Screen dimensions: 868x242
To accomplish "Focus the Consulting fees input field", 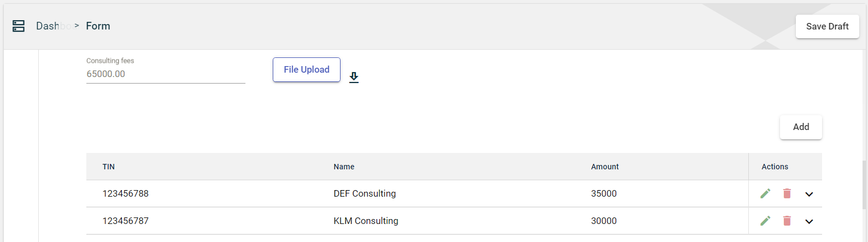I will [x=165, y=74].
